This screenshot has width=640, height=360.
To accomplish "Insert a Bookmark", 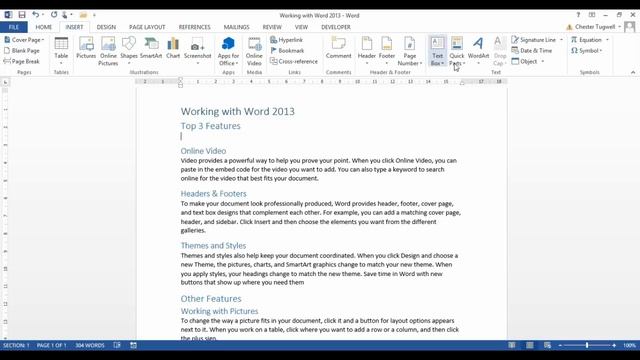I will coord(287,51).
